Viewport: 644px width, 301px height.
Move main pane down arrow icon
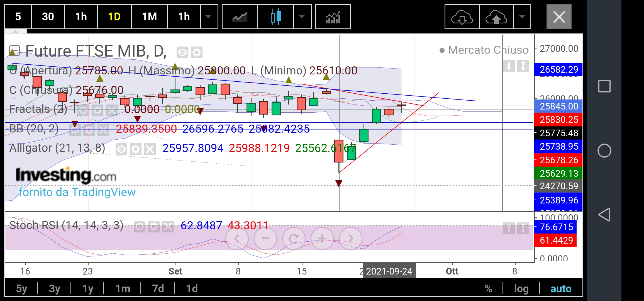click(509, 66)
